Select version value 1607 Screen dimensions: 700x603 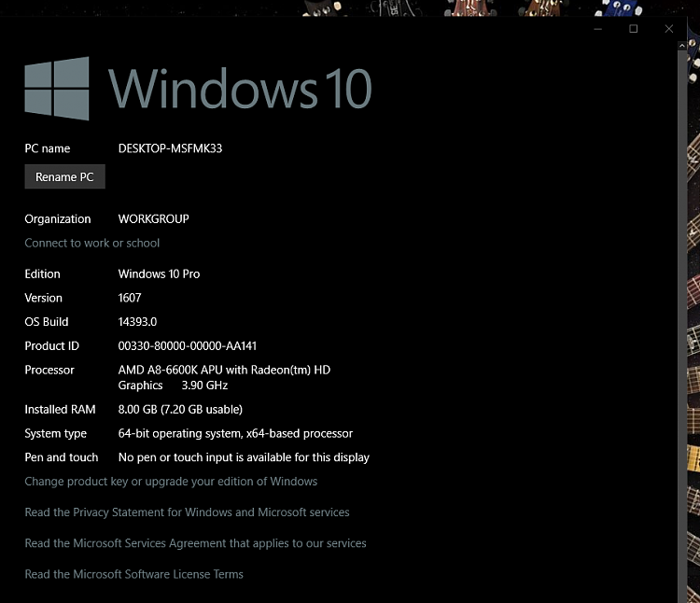coord(130,298)
